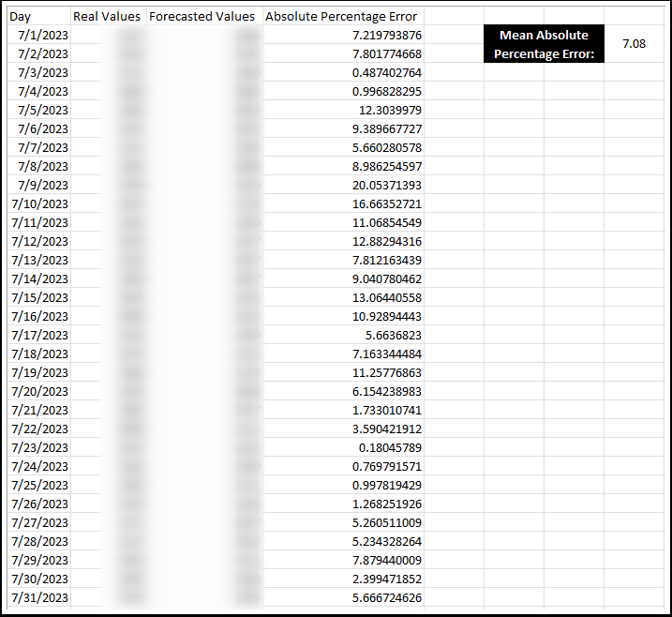Select the date cell 7/12/2023
Screen dimensions: 672x617
pos(39,241)
